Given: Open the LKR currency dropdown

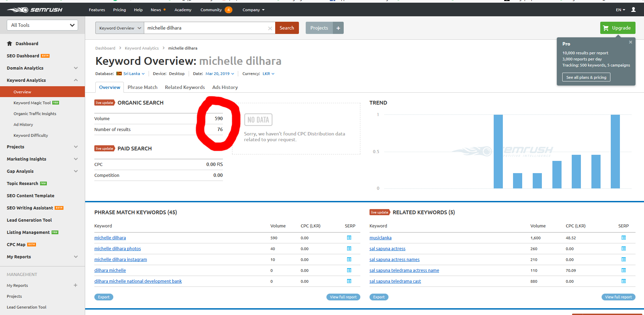Looking at the screenshot, I should (x=268, y=74).
